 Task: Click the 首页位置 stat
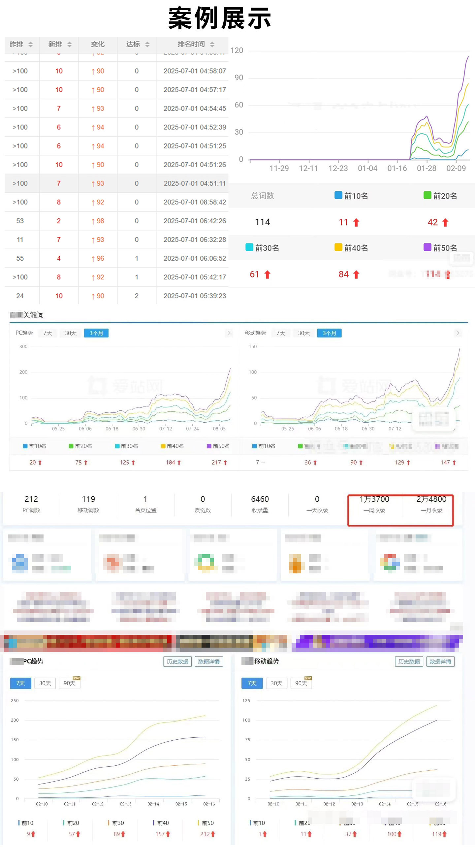(145, 504)
